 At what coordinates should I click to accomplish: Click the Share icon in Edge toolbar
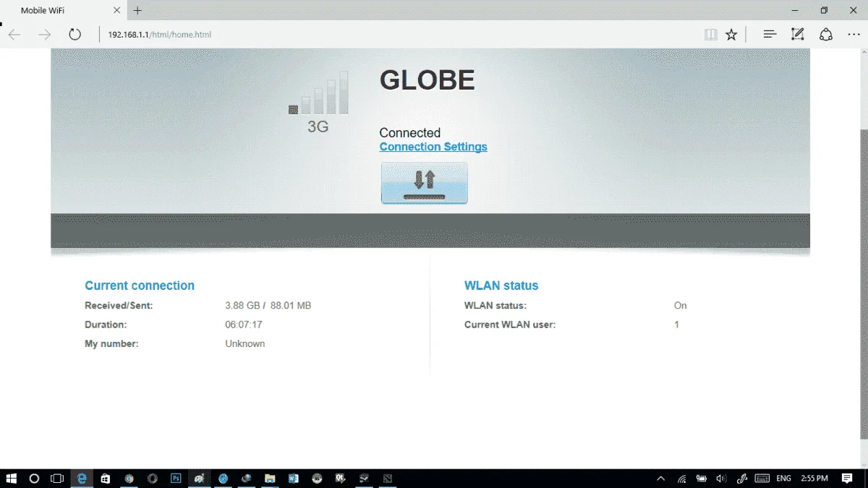tap(825, 34)
